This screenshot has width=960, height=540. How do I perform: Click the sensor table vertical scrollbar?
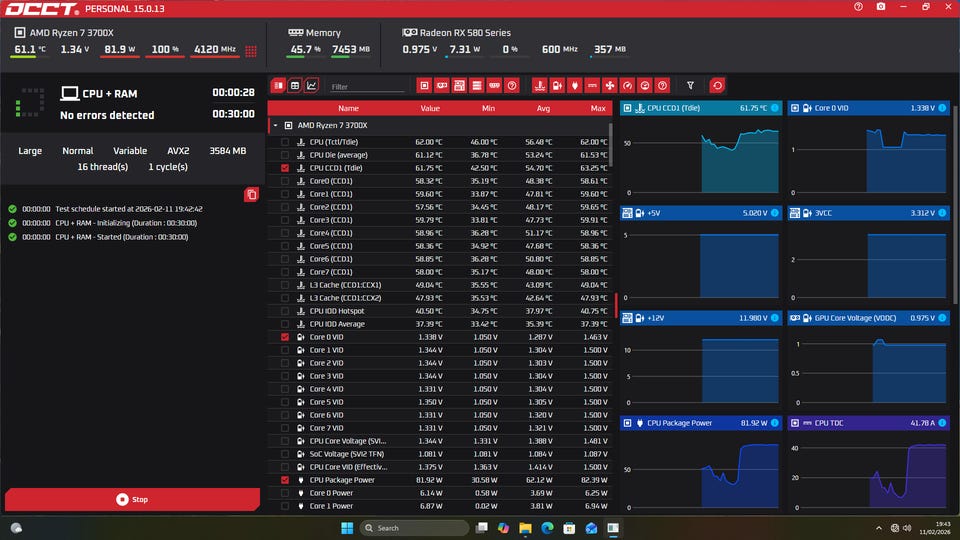(x=610, y=144)
